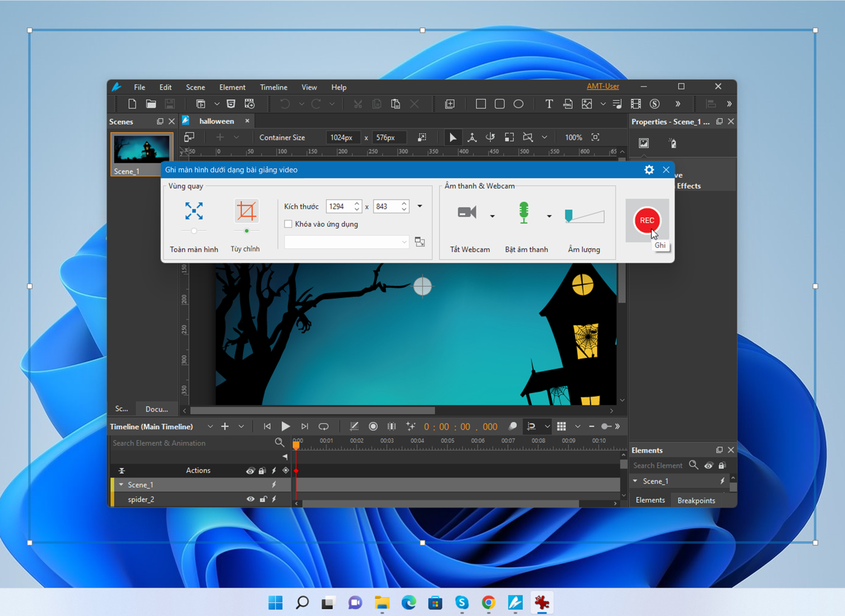
Task: Select the Rectangle shape tool
Action: tap(481, 104)
